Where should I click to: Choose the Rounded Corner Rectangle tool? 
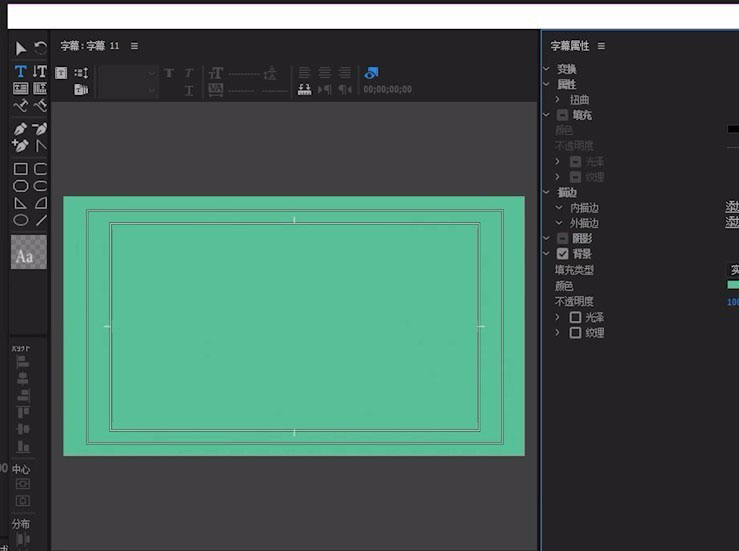(41, 169)
